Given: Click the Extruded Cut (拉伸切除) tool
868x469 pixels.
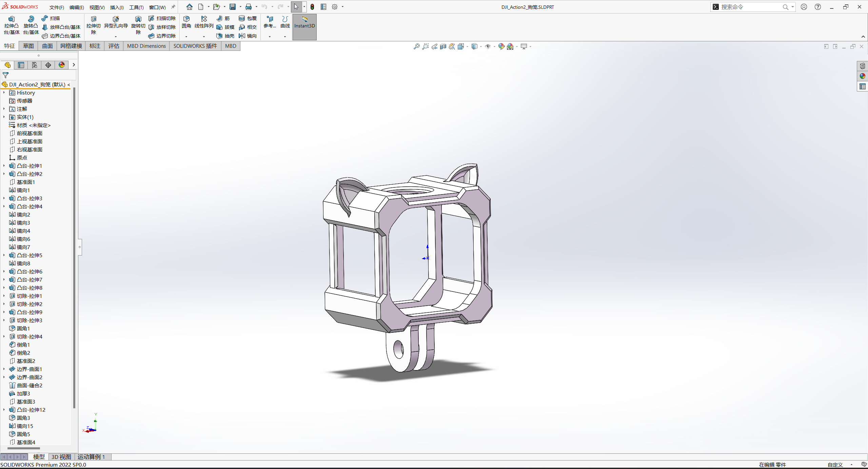Looking at the screenshot, I should [x=94, y=25].
